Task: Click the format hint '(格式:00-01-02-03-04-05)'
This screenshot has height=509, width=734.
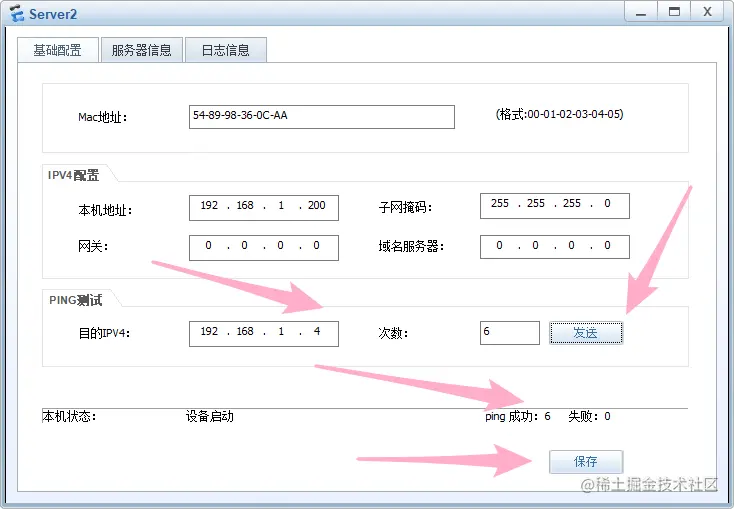Action: pyautogui.click(x=559, y=114)
